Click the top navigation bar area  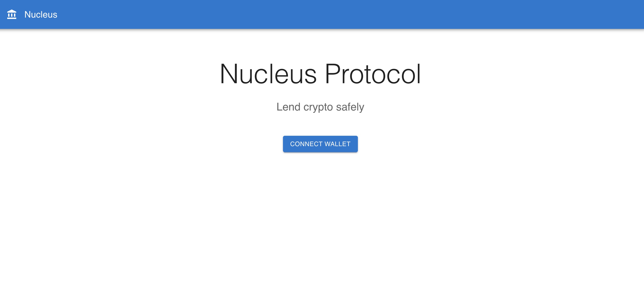pyautogui.click(x=322, y=14)
